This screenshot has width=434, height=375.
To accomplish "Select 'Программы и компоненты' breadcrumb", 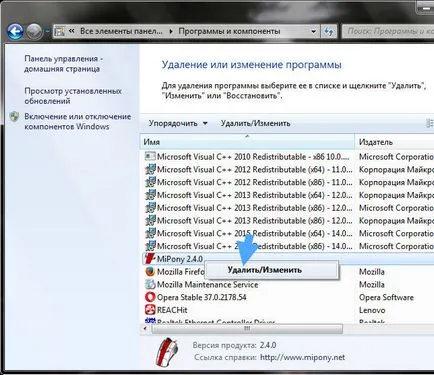I will [x=229, y=31].
